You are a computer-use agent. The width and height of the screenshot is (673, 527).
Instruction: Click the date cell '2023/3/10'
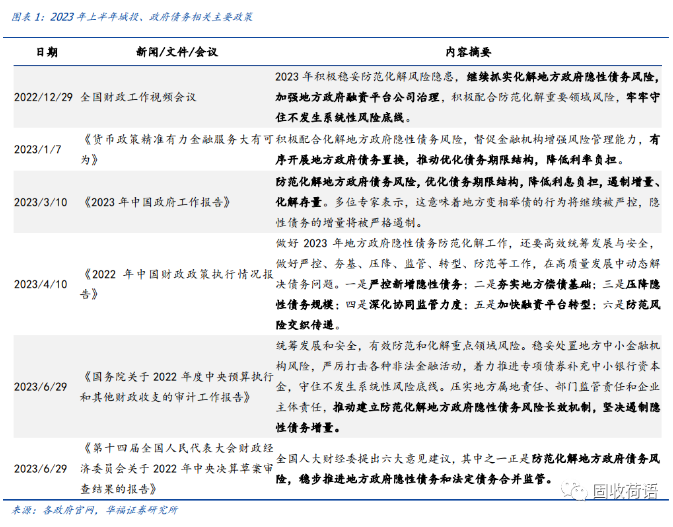(41, 202)
